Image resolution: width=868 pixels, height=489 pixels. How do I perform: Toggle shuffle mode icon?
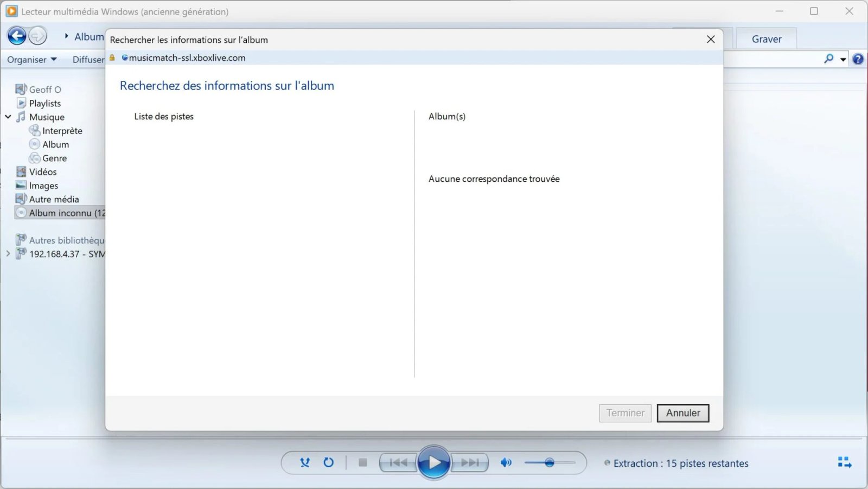point(305,462)
